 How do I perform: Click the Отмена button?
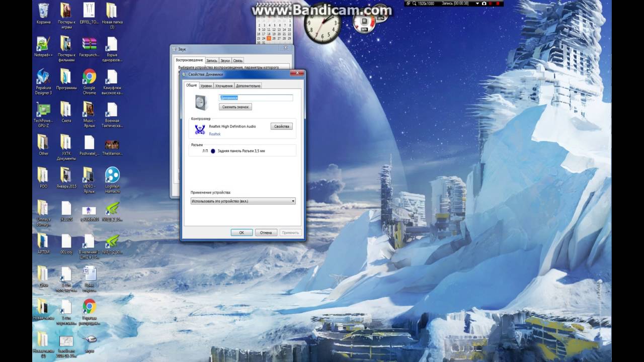click(x=266, y=233)
